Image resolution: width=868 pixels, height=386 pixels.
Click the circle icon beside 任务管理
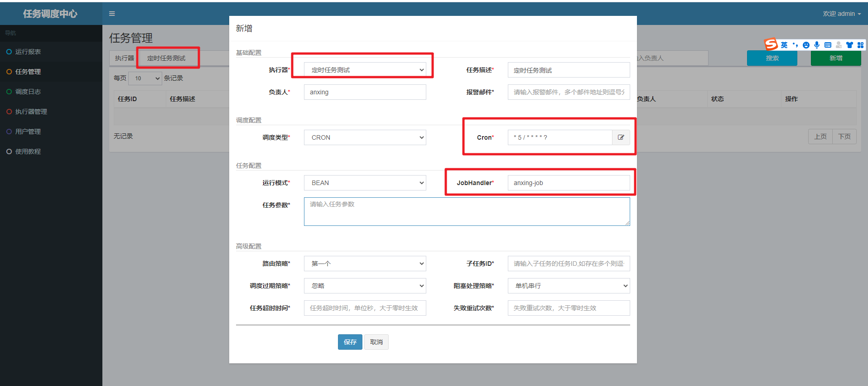[9, 72]
